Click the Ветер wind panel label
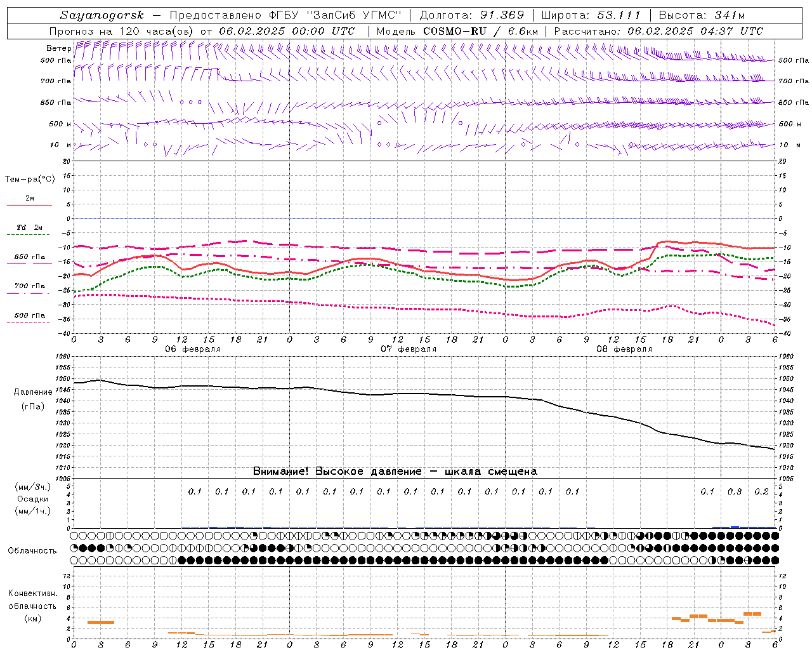Image resolution: width=812 pixels, height=650 pixels. click(58, 48)
